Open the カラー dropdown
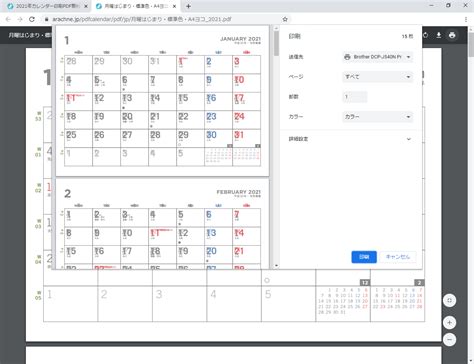The width and height of the screenshot is (474, 364). [x=377, y=117]
